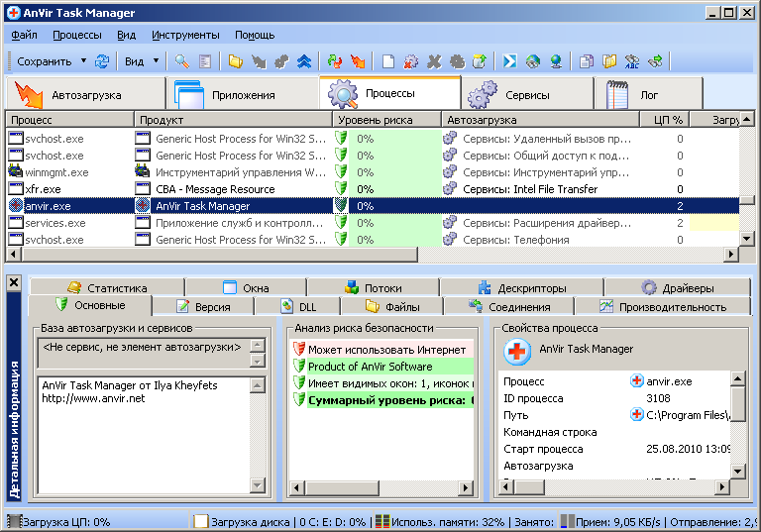Click the Сохранить toolbar button
This screenshot has width=761, height=532.
pyautogui.click(x=45, y=61)
